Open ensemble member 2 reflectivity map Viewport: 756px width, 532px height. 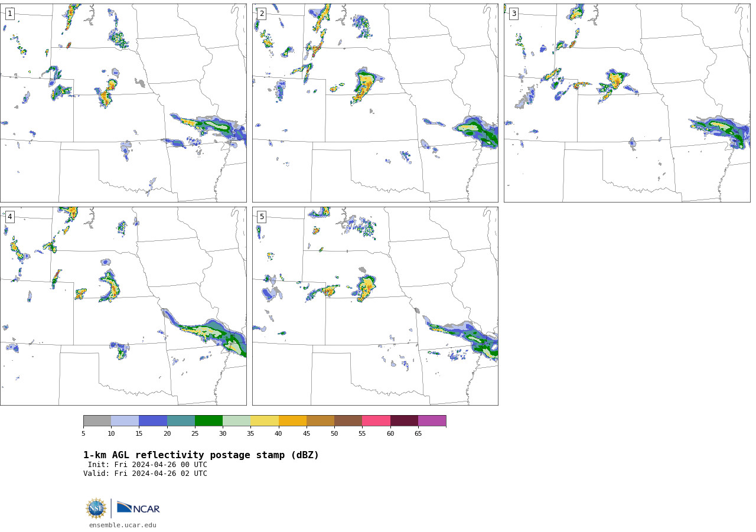tap(375, 103)
